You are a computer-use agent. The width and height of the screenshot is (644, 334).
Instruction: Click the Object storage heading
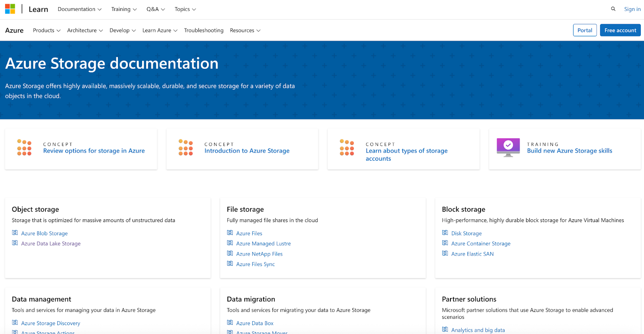click(x=35, y=209)
